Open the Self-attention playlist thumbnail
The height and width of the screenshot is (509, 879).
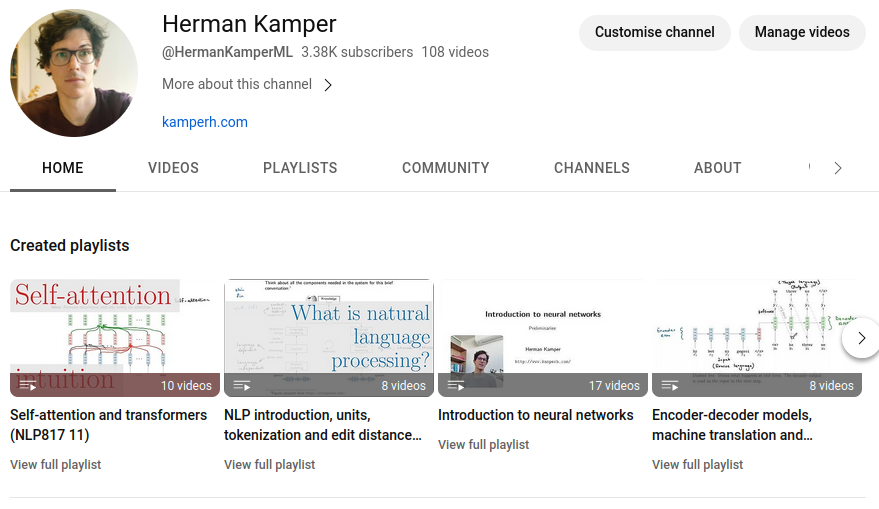coord(115,338)
